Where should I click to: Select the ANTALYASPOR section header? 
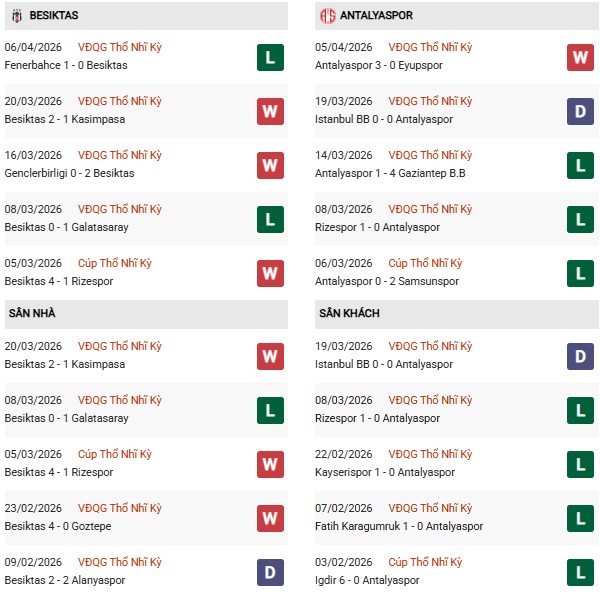(377, 16)
